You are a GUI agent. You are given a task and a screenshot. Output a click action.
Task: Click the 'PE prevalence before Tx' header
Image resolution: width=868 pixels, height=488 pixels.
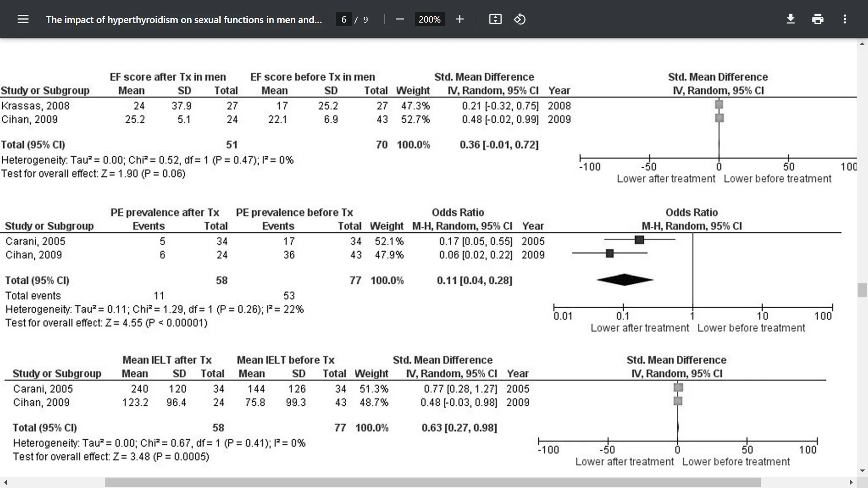point(294,213)
